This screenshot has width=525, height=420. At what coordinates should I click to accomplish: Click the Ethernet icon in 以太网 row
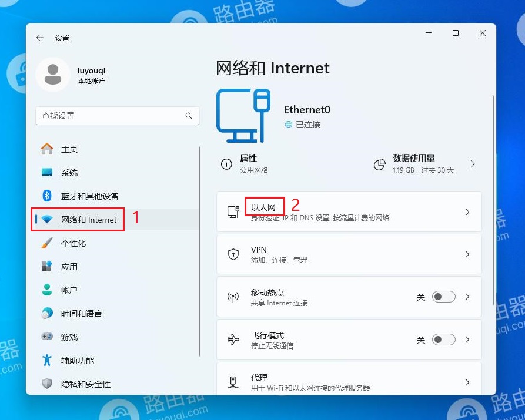tap(233, 212)
